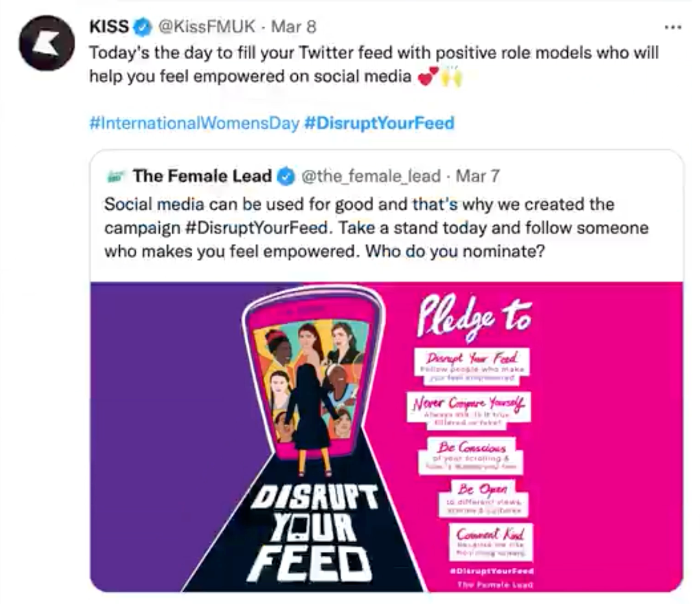Screen dimensions: 700x604
Task: Click The Female Lead verified badge
Action: [x=285, y=177]
